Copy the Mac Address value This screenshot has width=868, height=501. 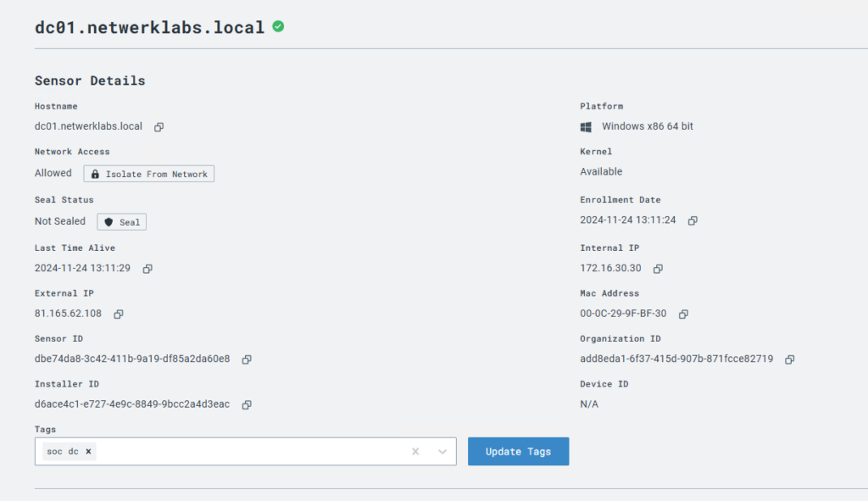point(684,314)
